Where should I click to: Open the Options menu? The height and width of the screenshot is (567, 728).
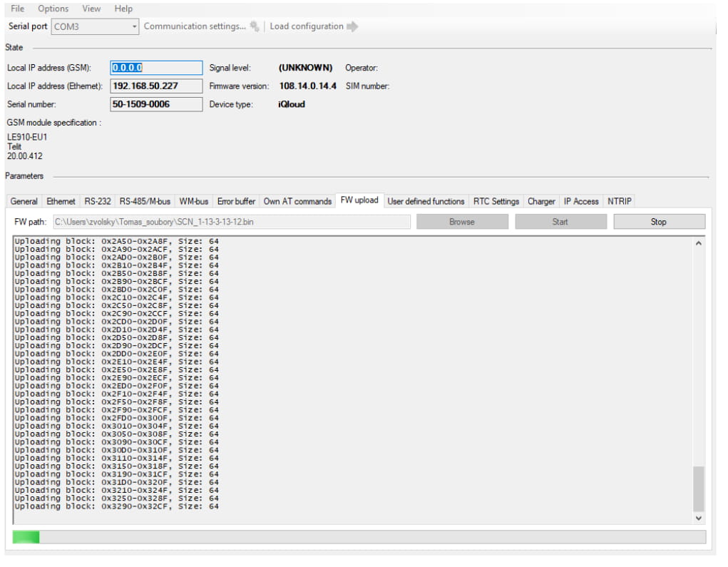pyautogui.click(x=53, y=9)
